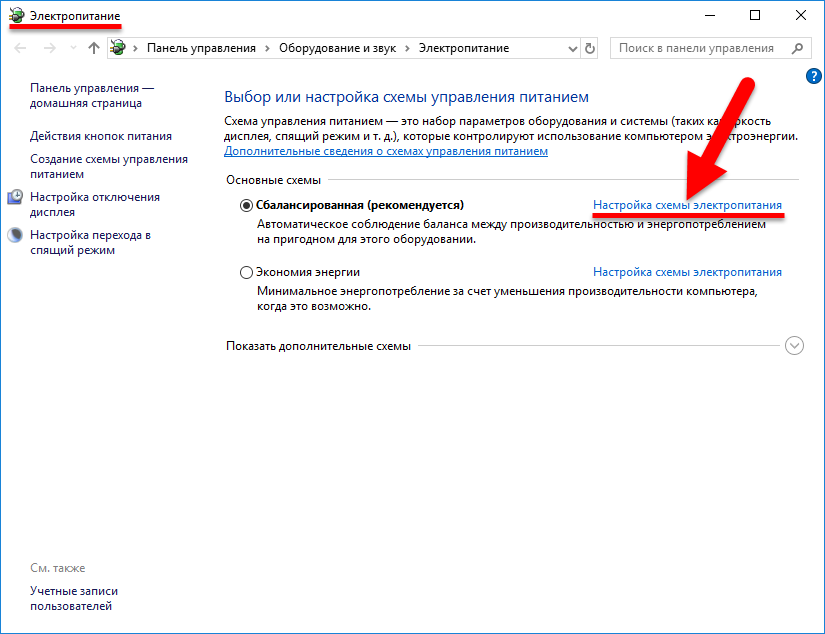The height and width of the screenshot is (634, 825).
Task: Click the Back navigation arrow
Action: [x=20, y=48]
